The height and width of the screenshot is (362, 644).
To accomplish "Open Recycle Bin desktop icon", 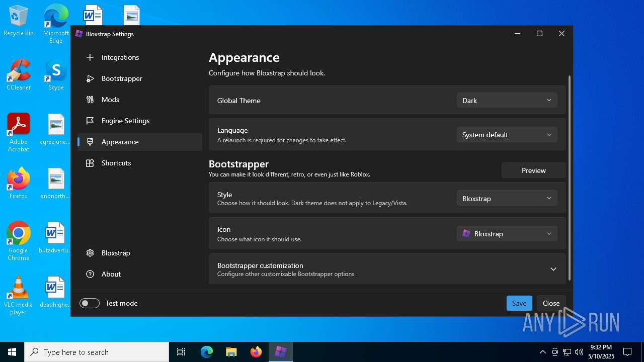I will point(19,21).
